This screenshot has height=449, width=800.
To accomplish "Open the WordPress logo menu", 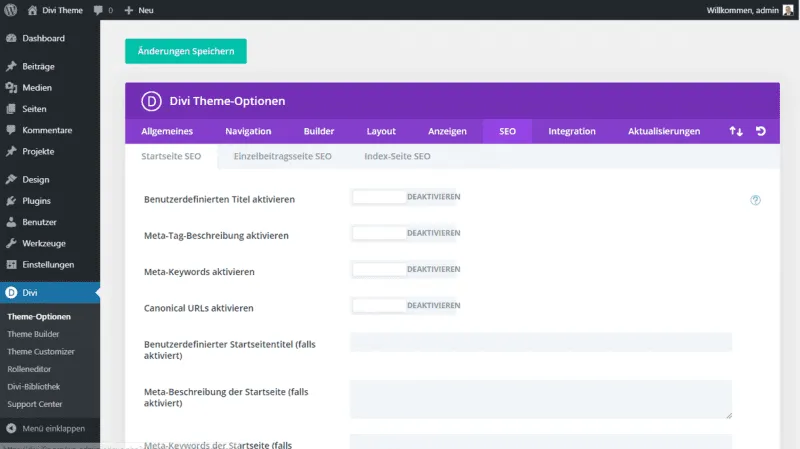I will (x=11, y=10).
